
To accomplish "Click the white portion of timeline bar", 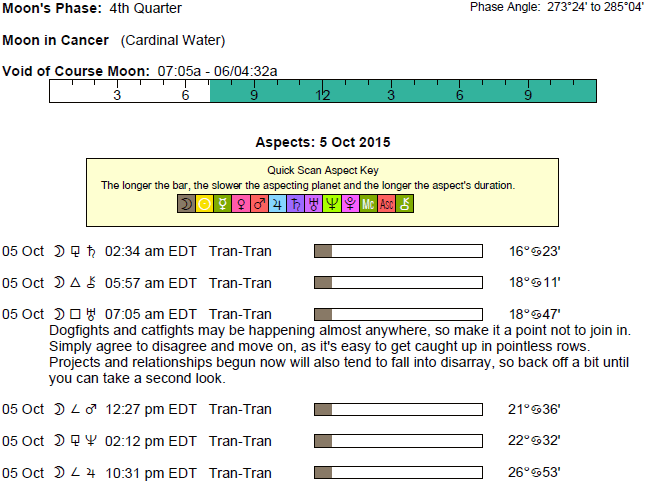I will [129, 92].
